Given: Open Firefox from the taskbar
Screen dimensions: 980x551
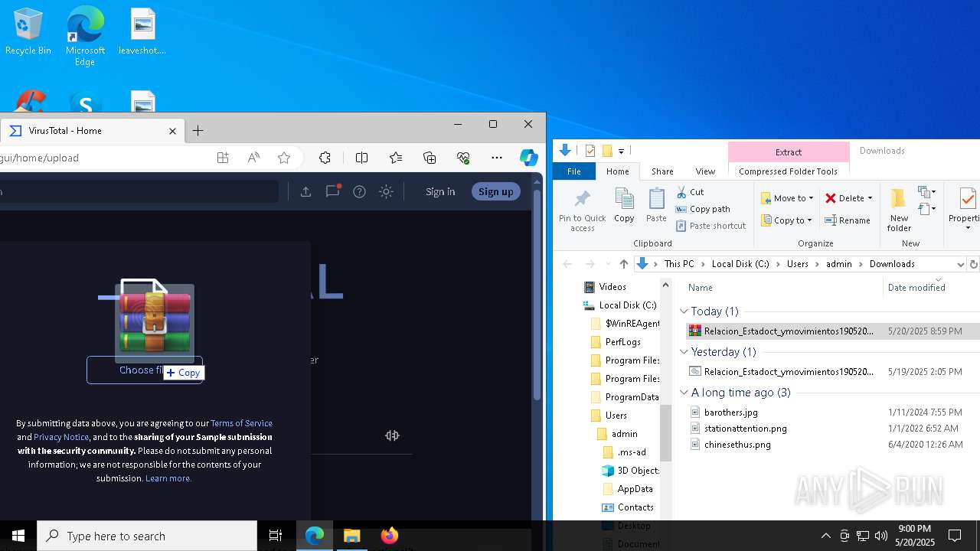Looking at the screenshot, I should [389, 536].
